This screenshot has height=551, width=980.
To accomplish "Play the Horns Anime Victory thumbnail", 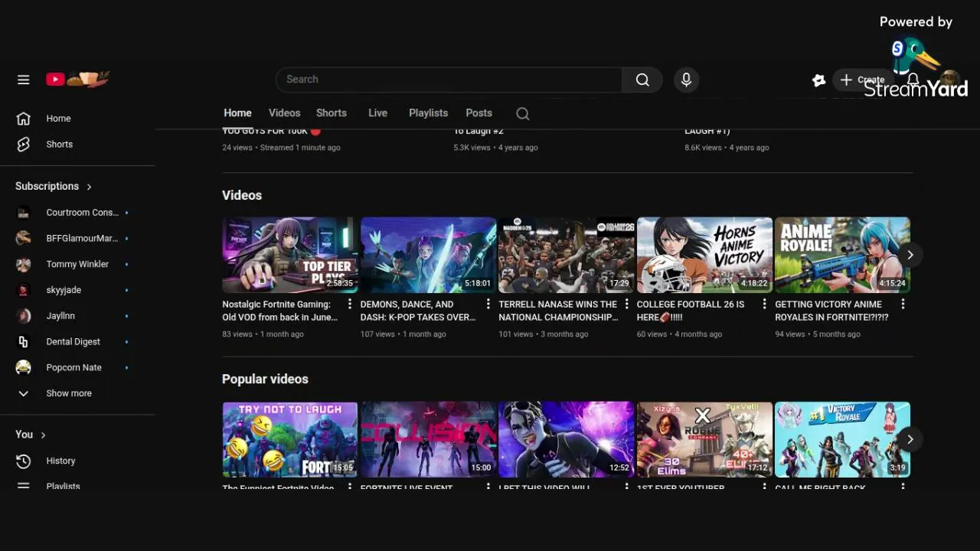I will pyautogui.click(x=704, y=255).
